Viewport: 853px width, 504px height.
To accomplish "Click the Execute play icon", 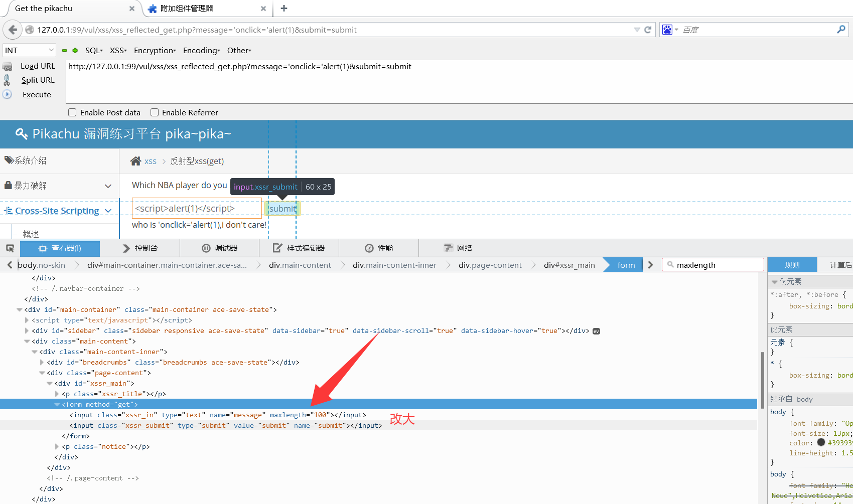I will pyautogui.click(x=7, y=94).
